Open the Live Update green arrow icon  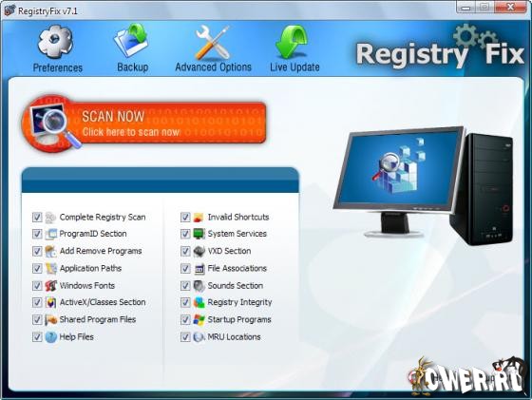[292, 42]
